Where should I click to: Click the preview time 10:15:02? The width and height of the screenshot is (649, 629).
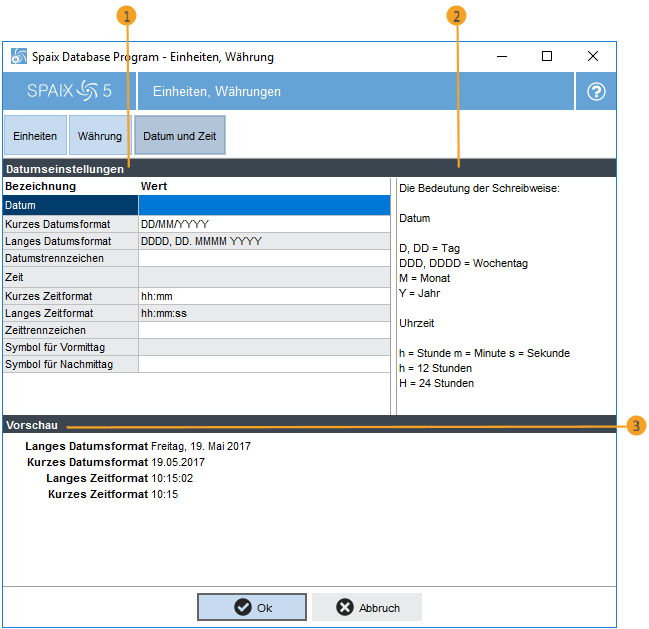click(x=172, y=478)
